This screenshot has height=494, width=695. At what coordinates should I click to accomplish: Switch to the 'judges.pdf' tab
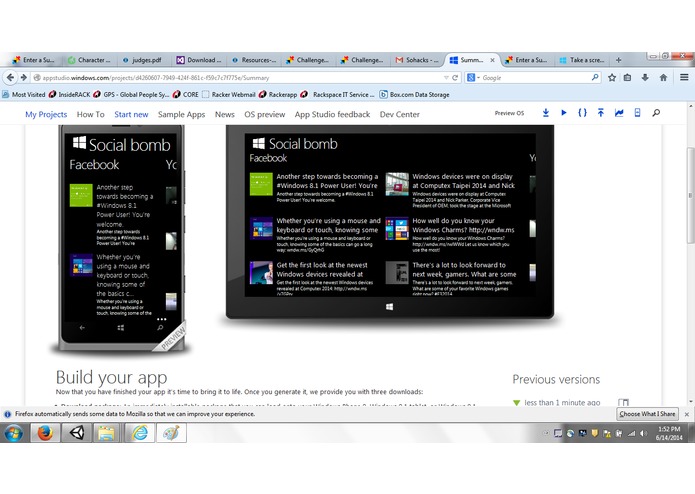(x=143, y=60)
